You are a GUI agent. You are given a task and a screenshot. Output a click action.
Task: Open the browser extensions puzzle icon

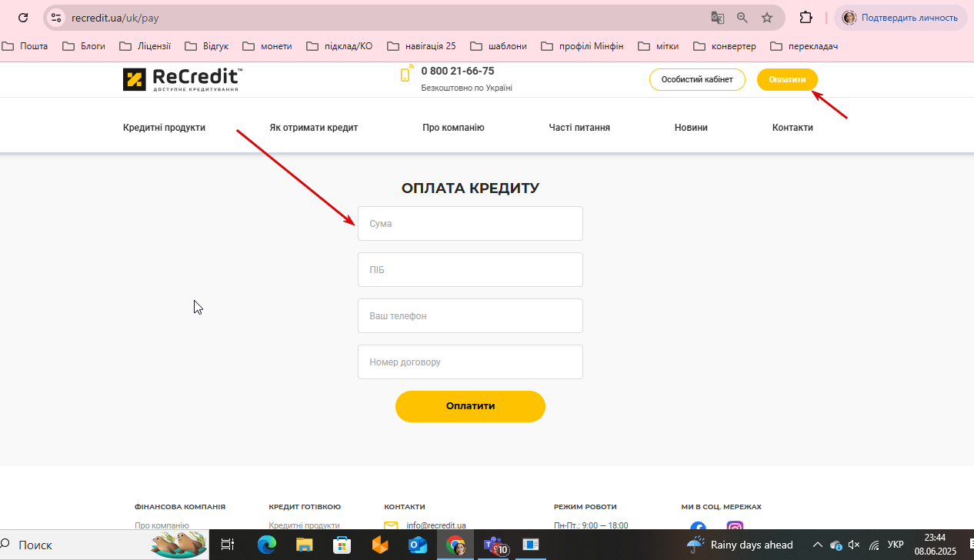click(806, 17)
